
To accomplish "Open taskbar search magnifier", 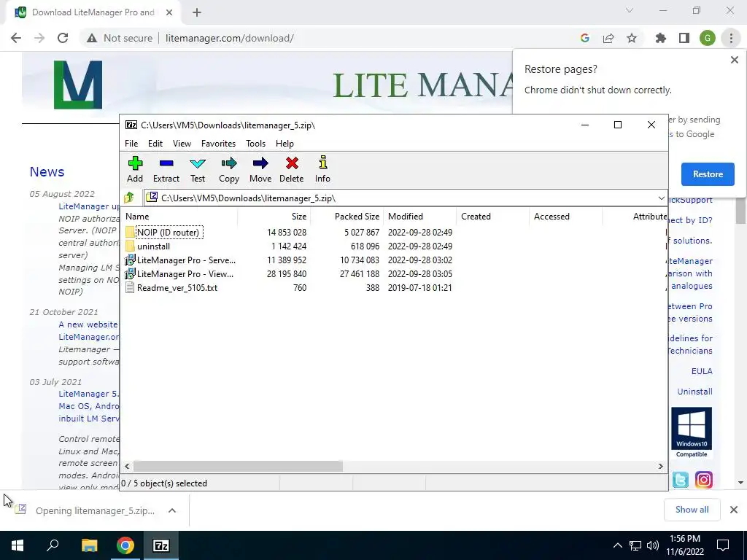I will click(x=53, y=545).
